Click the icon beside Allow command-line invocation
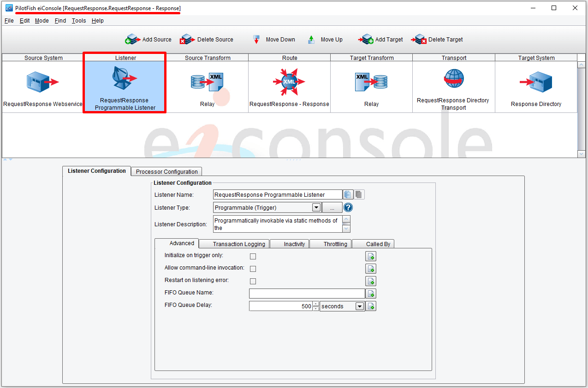 pos(371,269)
